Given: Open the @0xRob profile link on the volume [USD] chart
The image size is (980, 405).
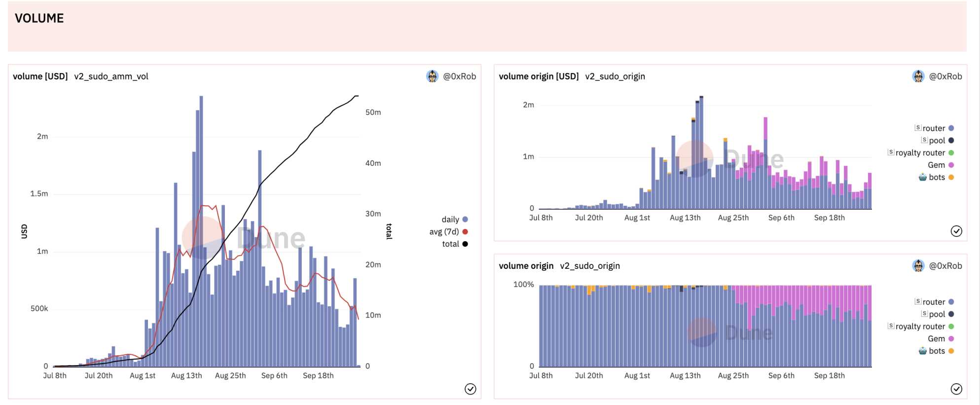Looking at the screenshot, I should tap(459, 76).
